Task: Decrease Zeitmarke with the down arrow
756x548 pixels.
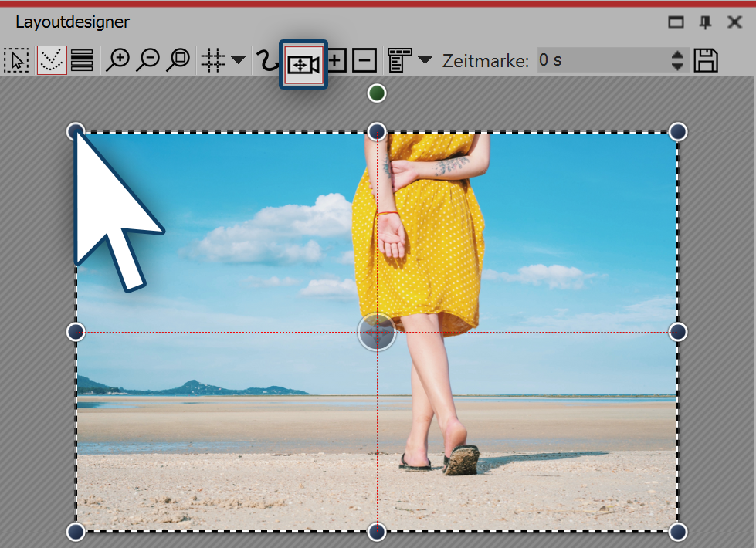Action: coord(677,66)
